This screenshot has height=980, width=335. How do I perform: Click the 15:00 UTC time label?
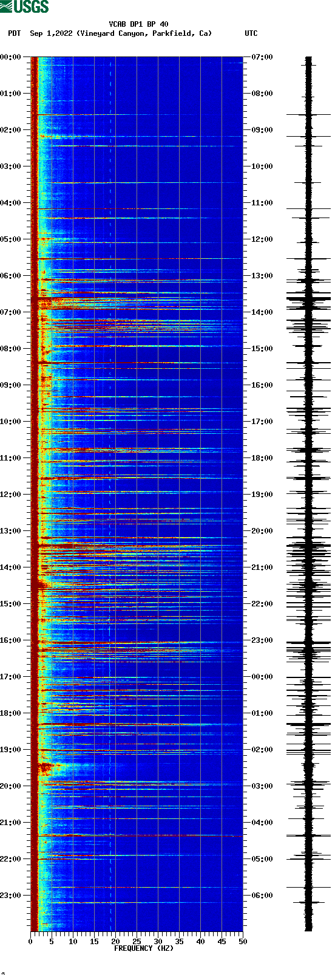[262, 349]
